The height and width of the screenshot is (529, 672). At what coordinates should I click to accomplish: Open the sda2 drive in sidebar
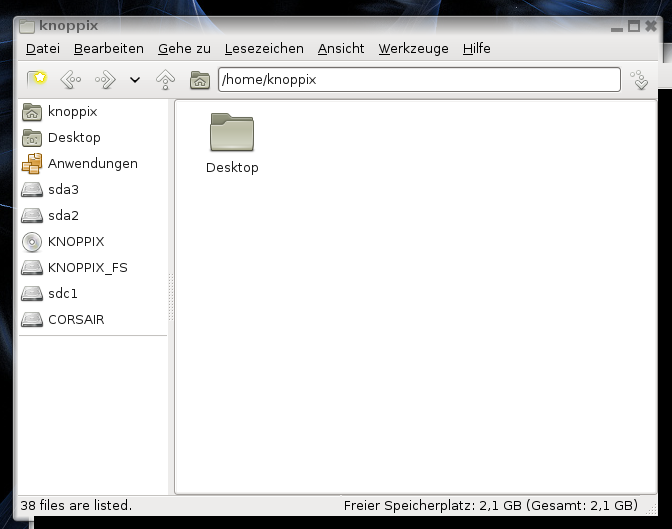[93, 216]
